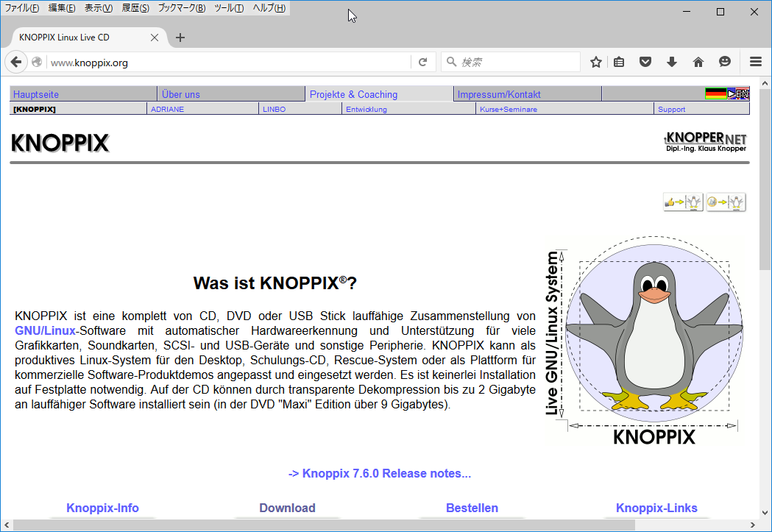Maximize the Firefox window
This screenshot has height=532, width=772.
(x=720, y=12)
